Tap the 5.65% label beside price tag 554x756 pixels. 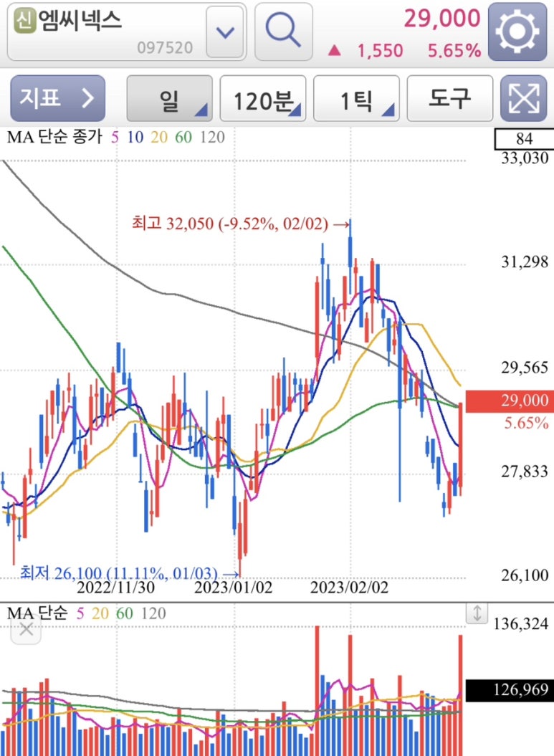pos(526,424)
